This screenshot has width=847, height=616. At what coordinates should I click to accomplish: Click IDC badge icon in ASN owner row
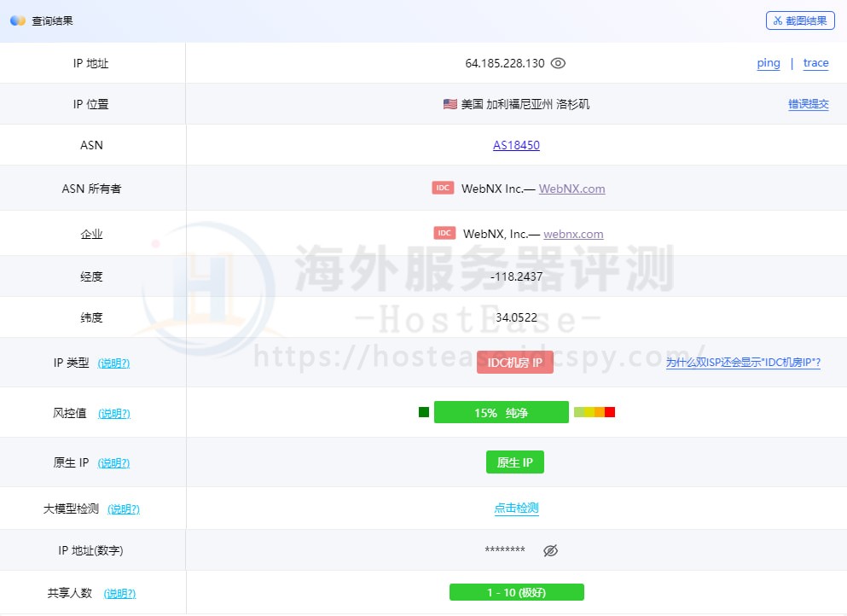click(443, 188)
